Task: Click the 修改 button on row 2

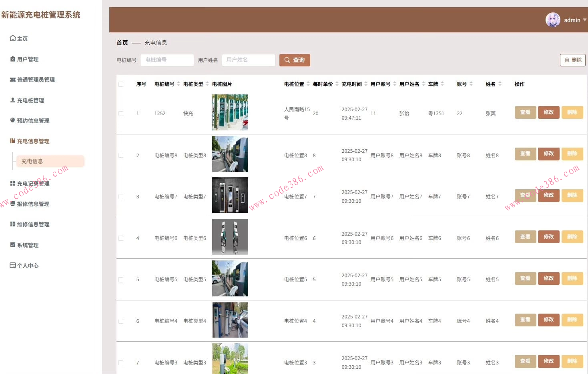Action: [548, 154]
